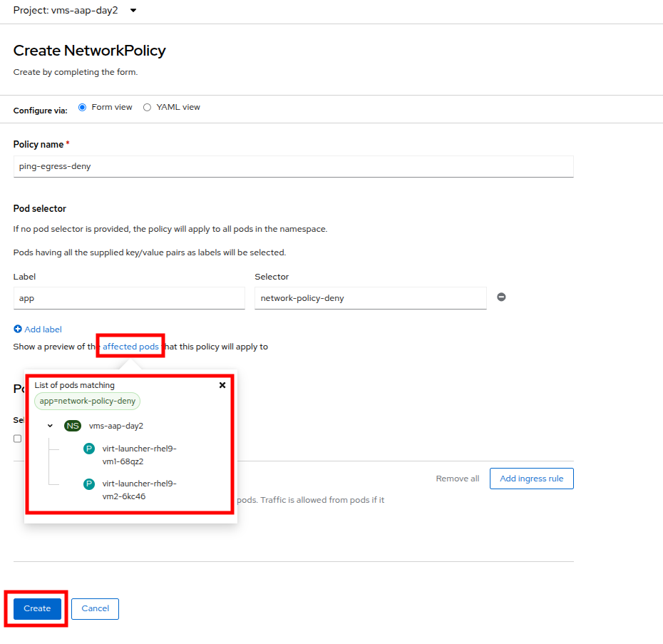Remove the label row with minus icon
This screenshot has width=663, height=644.
tap(501, 297)
